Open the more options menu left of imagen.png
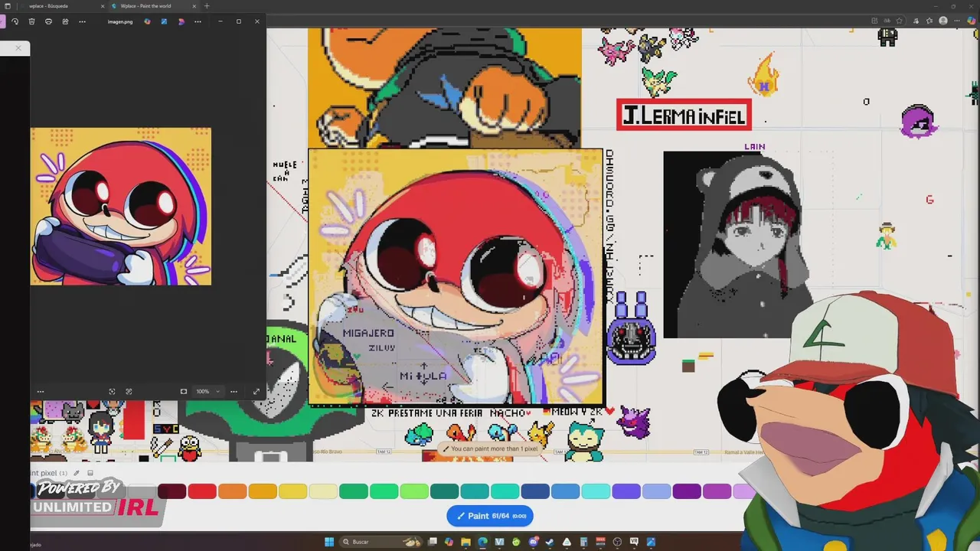 (82, 21)
